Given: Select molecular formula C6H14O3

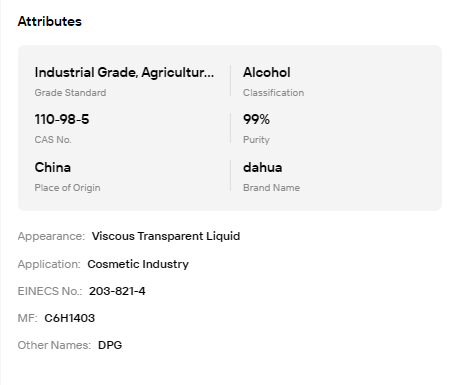Looking at the screenshot, I should pyautogui.click(x=70, y=318).
